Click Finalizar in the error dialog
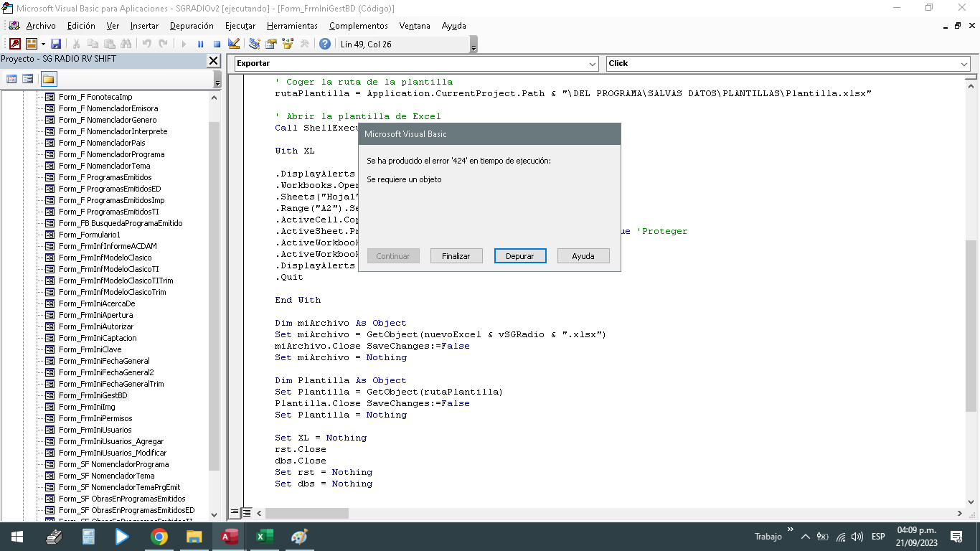 456,256
